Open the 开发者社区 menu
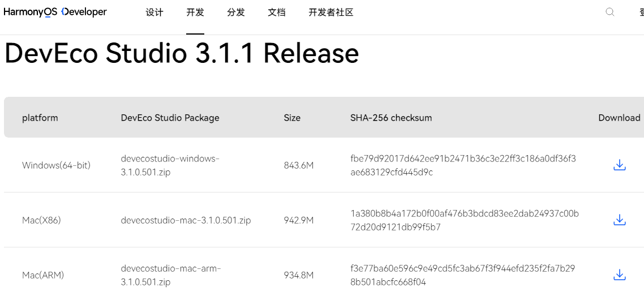644x295 pixels. [x=331, y=12]
